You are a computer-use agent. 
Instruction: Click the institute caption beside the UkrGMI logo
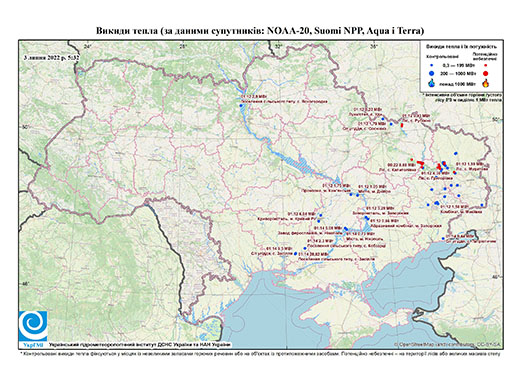140,345
